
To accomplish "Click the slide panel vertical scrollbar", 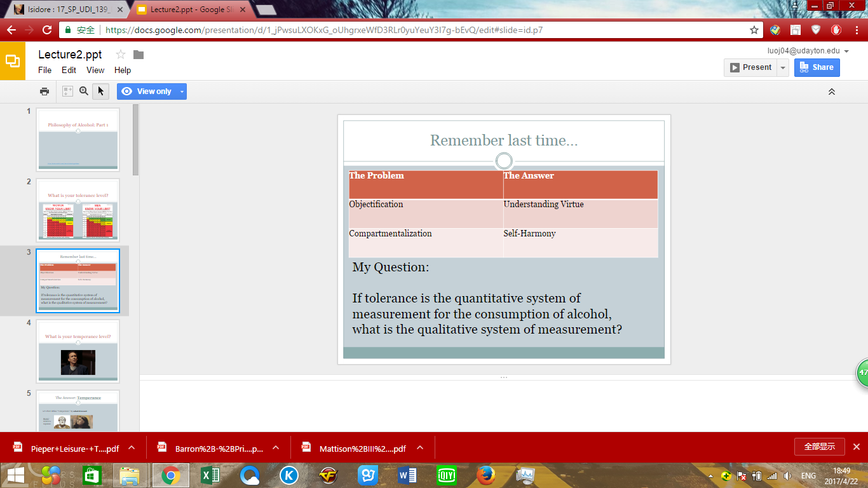I will click(x=135, y=140).
